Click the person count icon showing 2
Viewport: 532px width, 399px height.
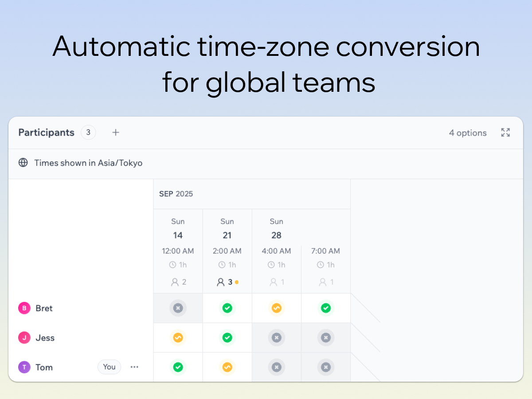175,282
